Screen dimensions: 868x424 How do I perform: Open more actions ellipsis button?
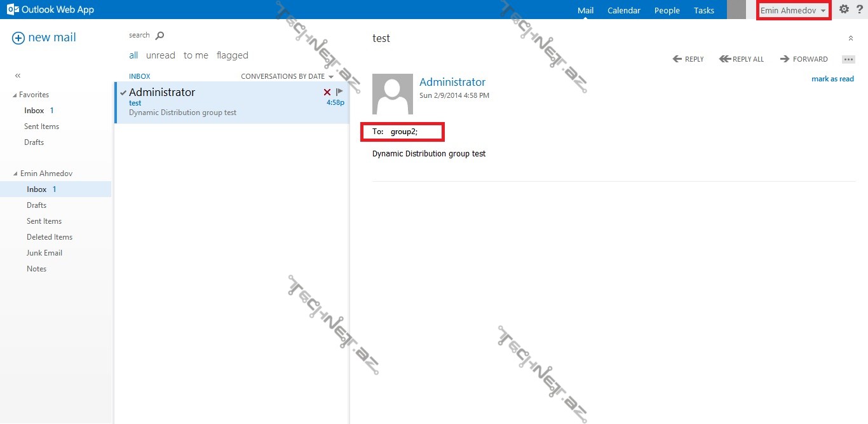pos(848,59)
